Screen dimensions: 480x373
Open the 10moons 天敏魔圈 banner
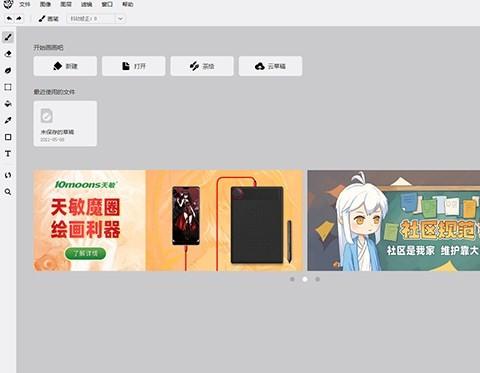(x=169, y=220)
